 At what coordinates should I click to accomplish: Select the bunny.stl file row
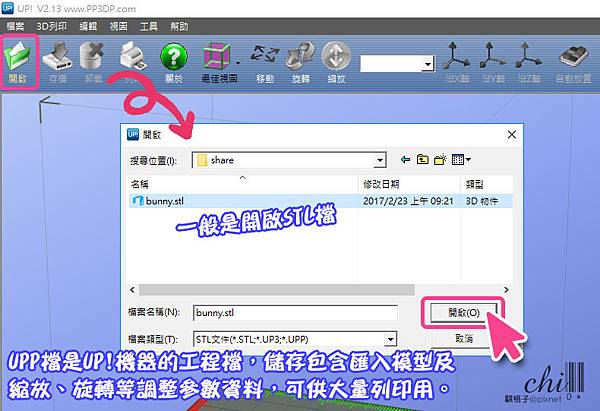pos(321,201)
